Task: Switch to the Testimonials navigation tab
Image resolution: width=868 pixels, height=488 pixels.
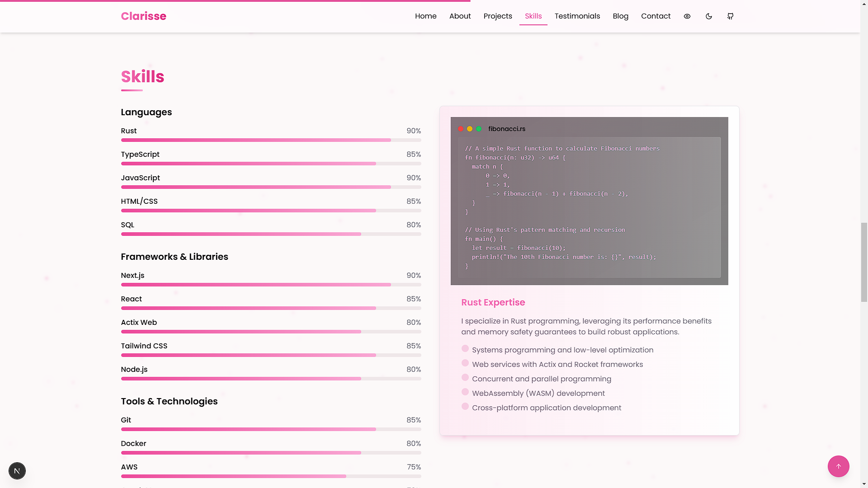Action: click(x=577, y=16)
